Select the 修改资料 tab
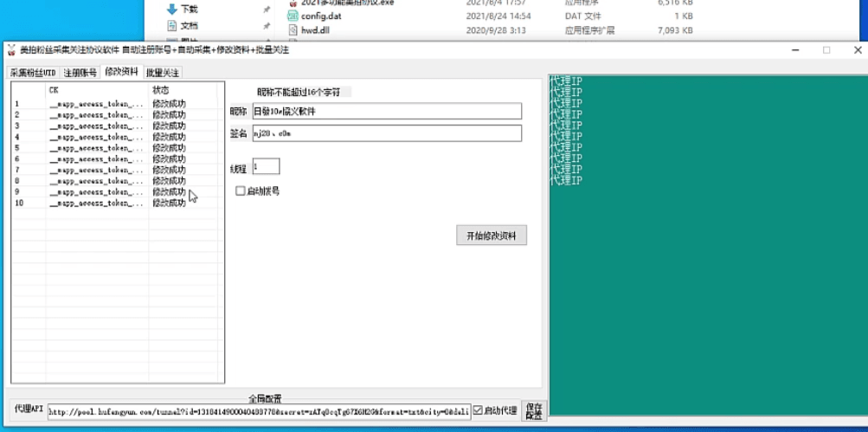868x432 pixels. click(x=121, y=72)
